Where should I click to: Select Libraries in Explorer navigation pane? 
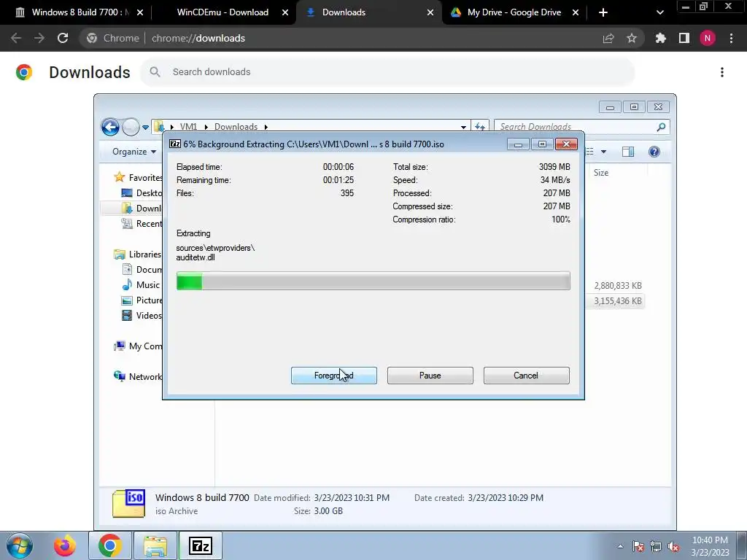point(138,254)
